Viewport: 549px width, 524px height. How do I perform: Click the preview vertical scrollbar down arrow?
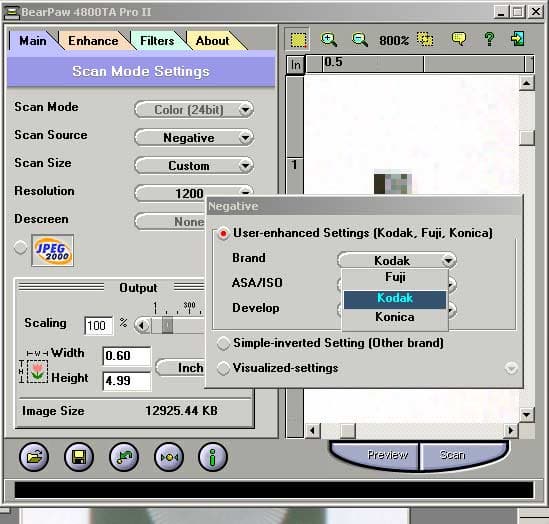(x=526, y=415)
